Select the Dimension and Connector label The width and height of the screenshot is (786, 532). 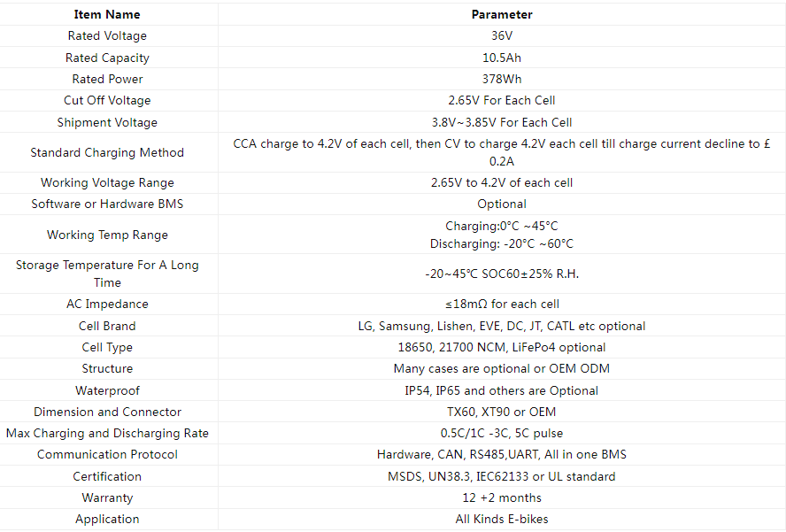click(x=107, y=412)
